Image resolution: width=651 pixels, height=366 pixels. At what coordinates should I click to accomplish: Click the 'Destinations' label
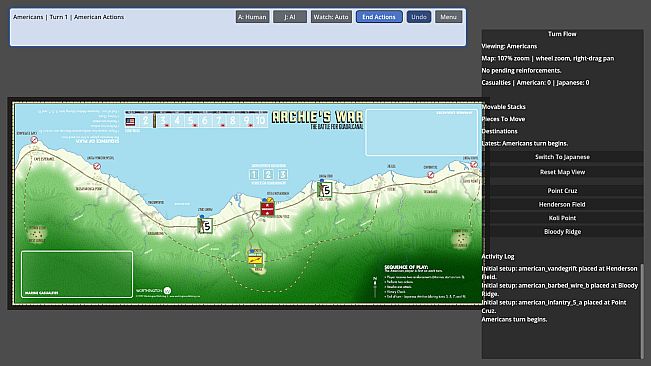pyautogui.click(x=499, y=131)
